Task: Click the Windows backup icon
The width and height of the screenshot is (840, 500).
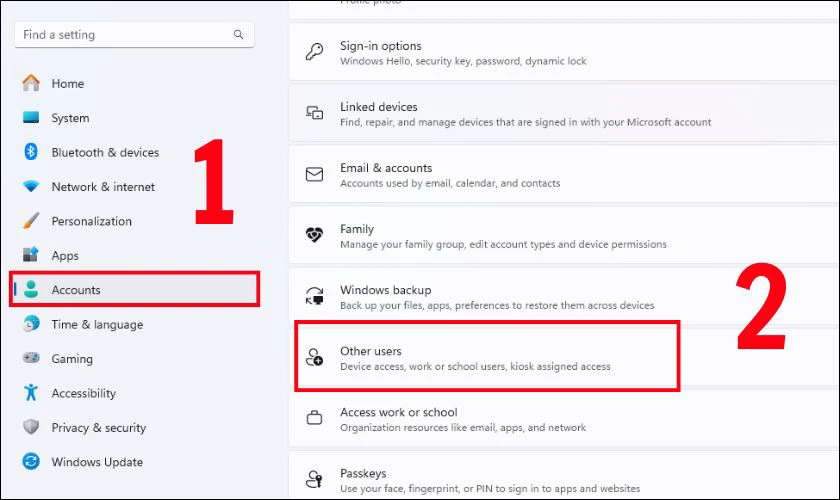Action: tap(314, 296)
